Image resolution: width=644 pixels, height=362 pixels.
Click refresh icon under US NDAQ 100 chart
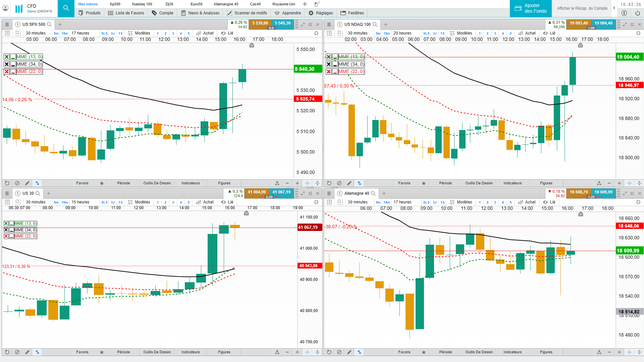click(x=329, y=183)
